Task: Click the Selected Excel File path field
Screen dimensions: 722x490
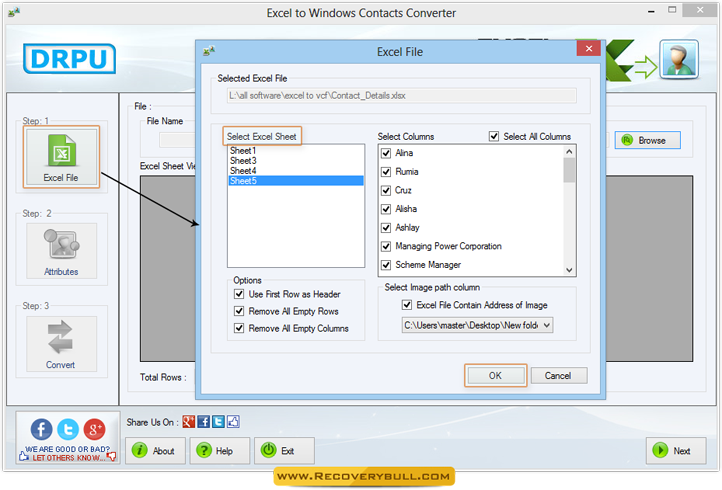Action: pyautogui.click(x=401, y=96)
